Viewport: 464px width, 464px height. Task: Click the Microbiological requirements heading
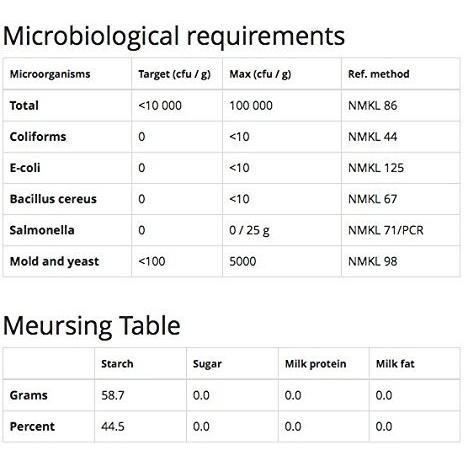(x=174, y=37)
